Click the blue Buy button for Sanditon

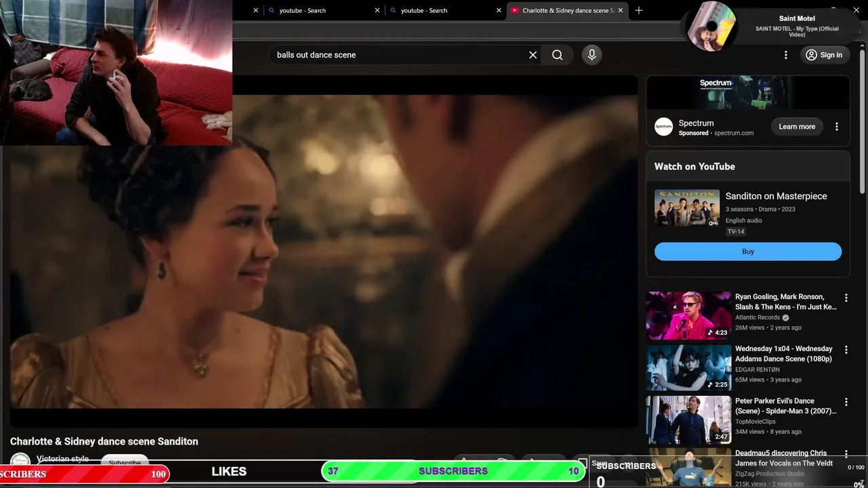click(x=748, y=251)
